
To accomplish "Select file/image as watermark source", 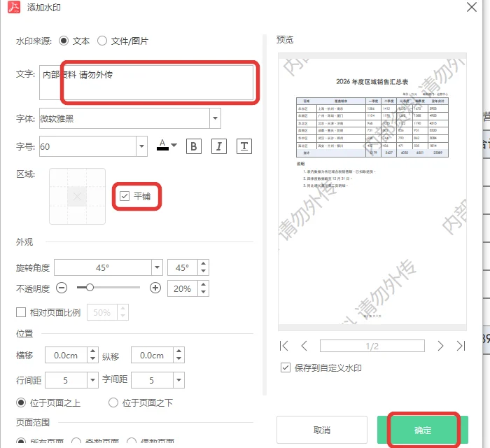I will (x=102, y=41).
